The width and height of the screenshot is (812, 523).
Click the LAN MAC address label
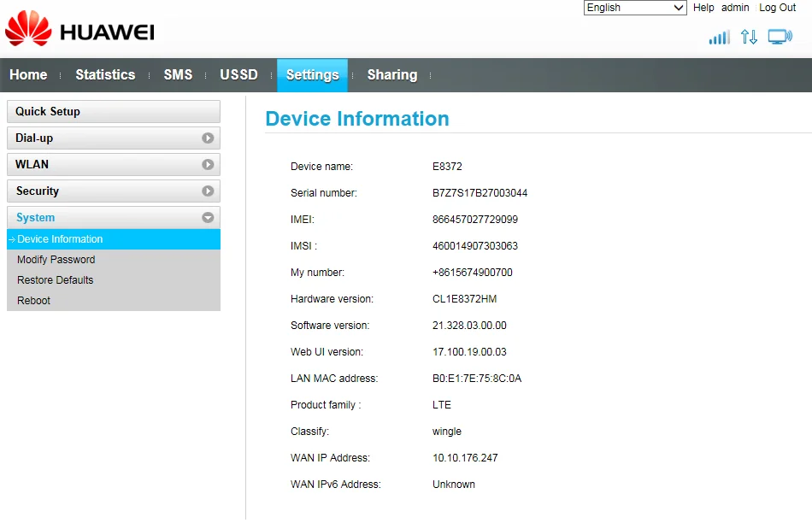pyautogui.click(x=334, y=379)
